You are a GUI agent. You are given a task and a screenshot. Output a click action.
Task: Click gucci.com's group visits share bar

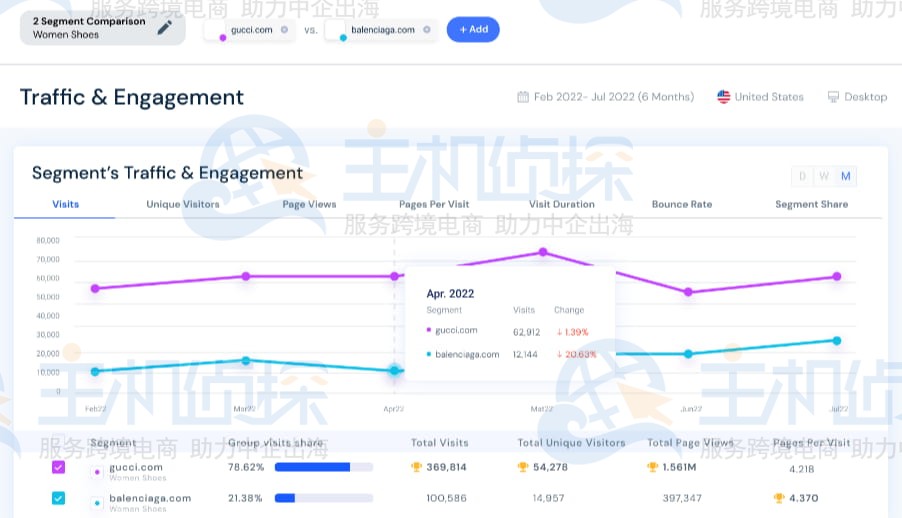coord(323,467)
